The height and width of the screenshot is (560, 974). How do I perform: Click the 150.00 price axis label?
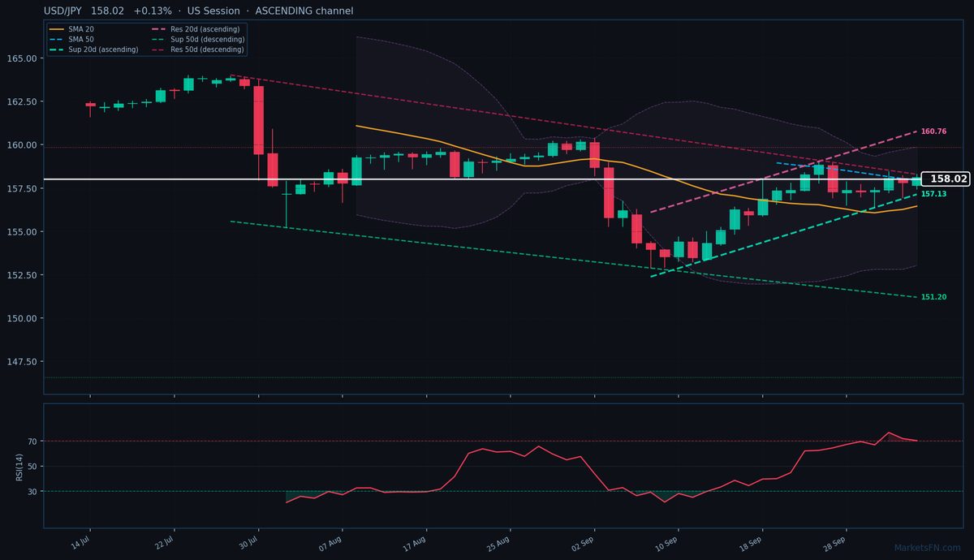22,318
